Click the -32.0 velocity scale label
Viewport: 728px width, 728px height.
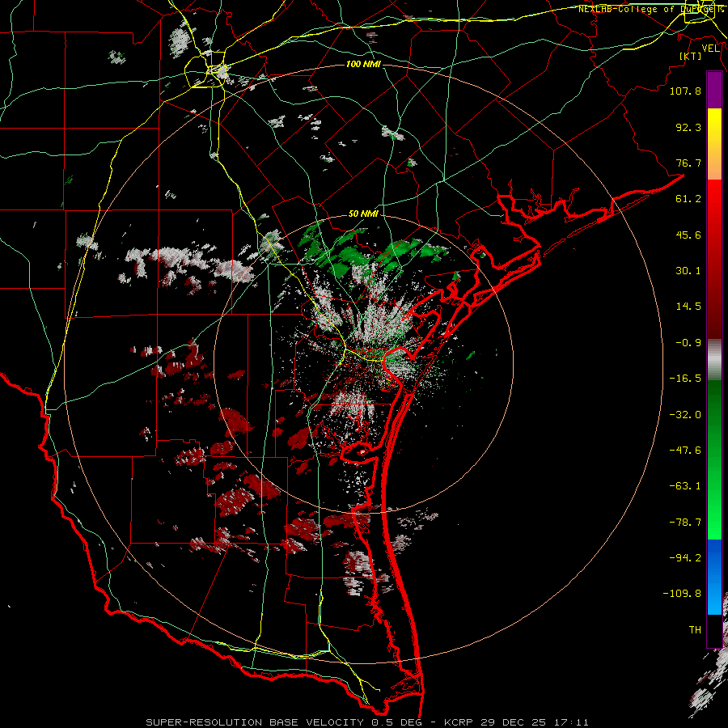[685, 415]
